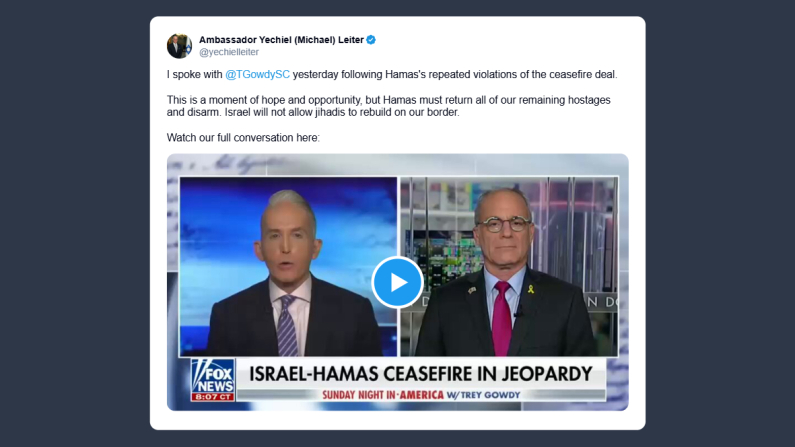Viewport: 795px width, 447px height.
Task: Click the Sunday Night in America banner
Action: coord(421,395)
